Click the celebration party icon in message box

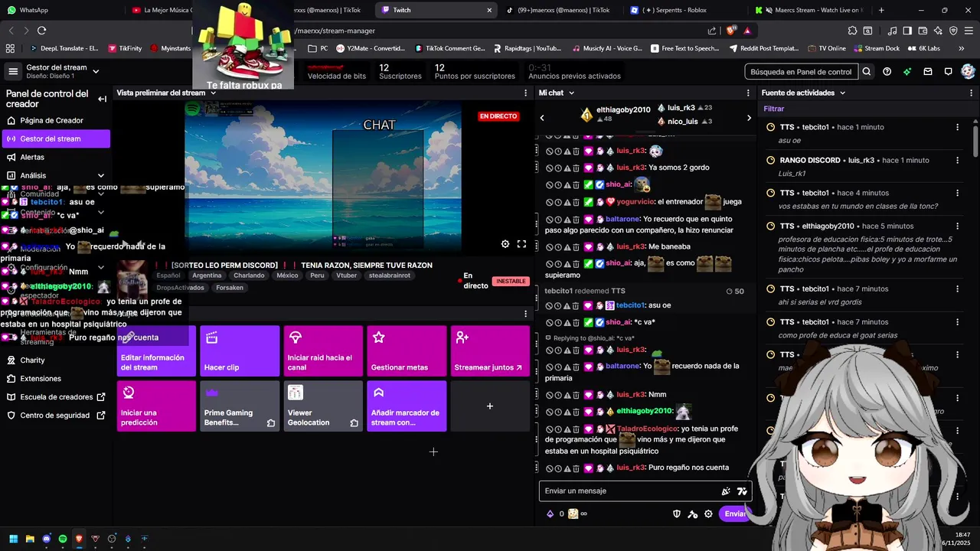pyautogui.click(x=726, y=491)
